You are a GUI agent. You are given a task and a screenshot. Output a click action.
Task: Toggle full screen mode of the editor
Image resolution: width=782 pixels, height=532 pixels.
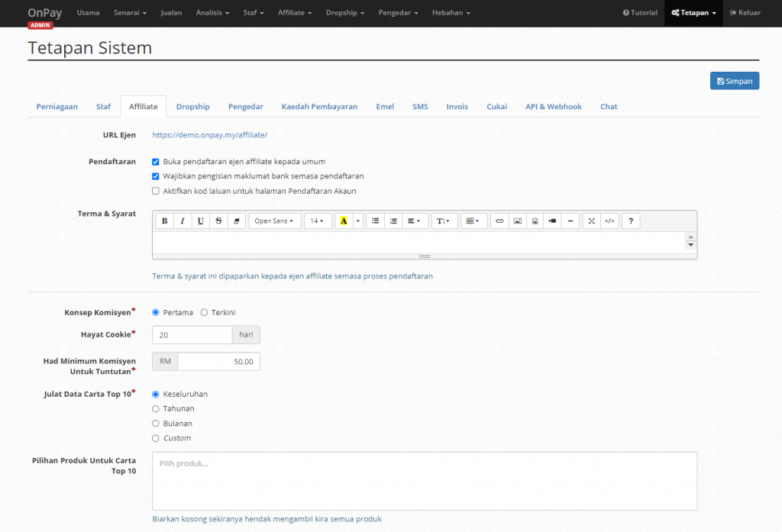592,221
